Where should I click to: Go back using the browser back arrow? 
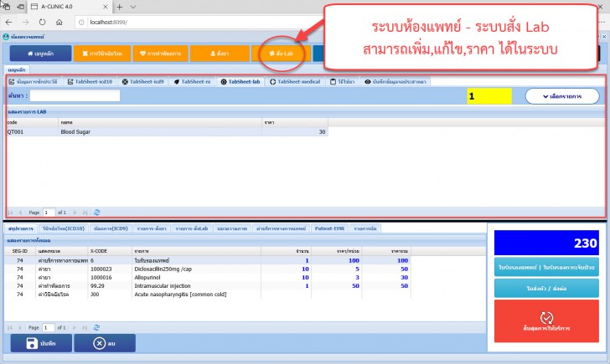point(8,22)
